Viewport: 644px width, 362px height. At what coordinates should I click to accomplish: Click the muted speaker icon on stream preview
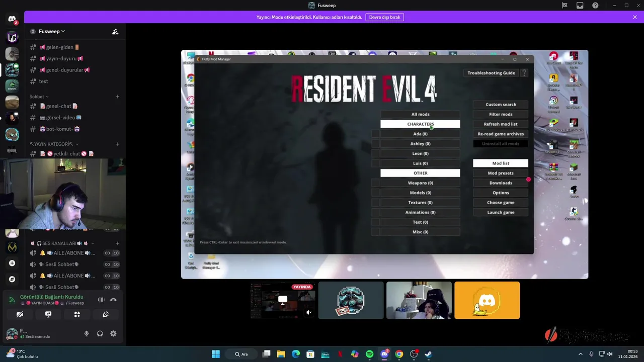click(x=309, y=312)
